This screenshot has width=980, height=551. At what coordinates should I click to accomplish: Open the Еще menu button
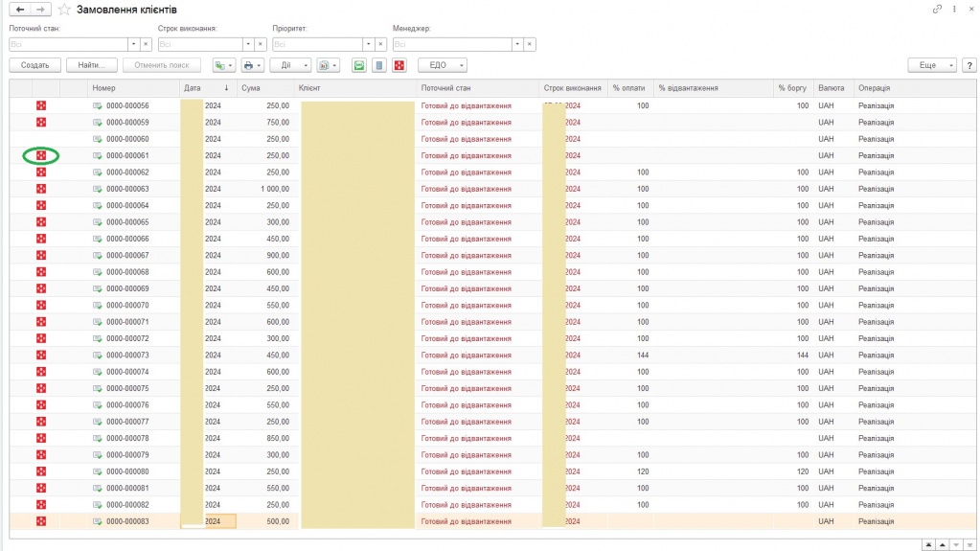click(931, 65)
